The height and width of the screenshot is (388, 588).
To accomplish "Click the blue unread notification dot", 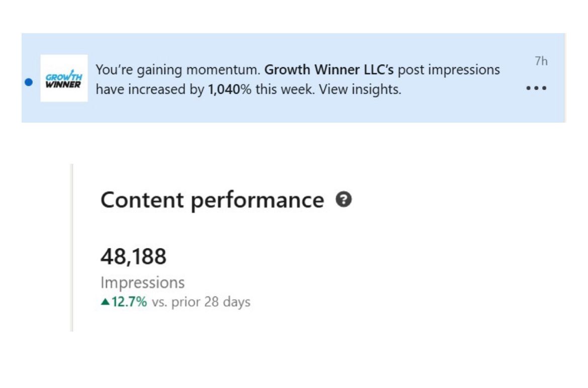I will [29, 81].
